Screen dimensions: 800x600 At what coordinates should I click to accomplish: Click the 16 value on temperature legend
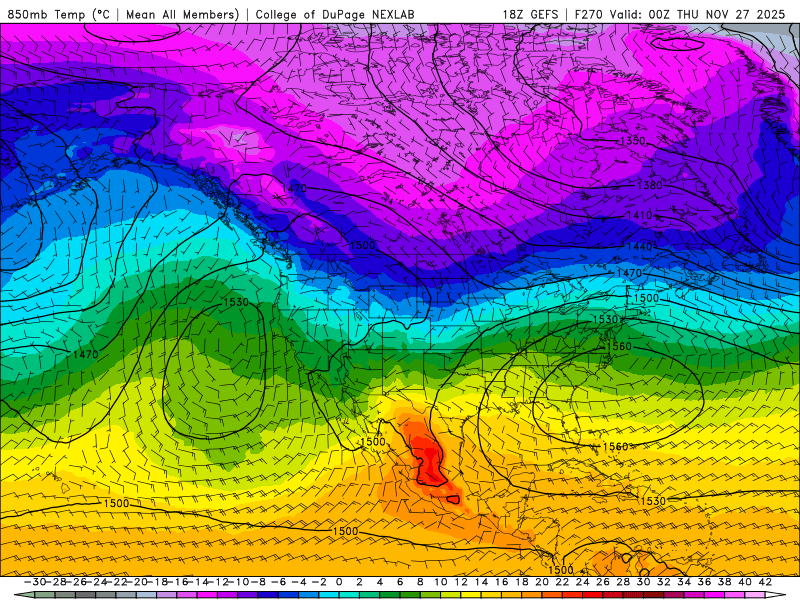[502, 582]
